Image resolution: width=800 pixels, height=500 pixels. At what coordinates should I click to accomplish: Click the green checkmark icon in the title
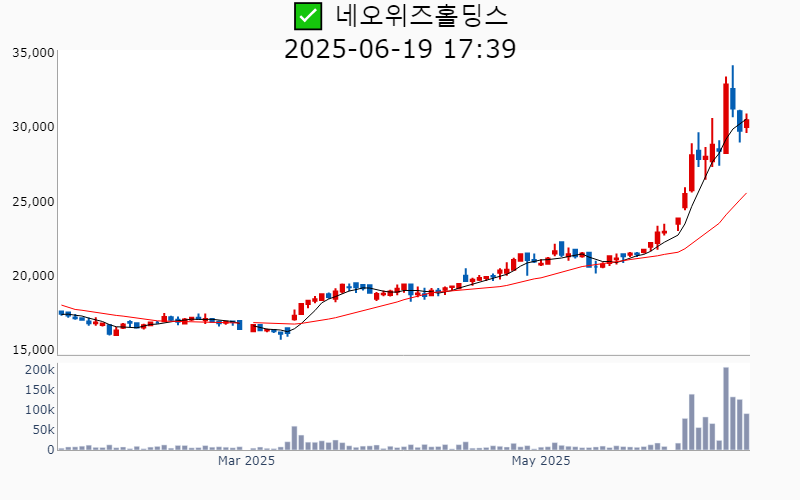[x=308, y=16]
